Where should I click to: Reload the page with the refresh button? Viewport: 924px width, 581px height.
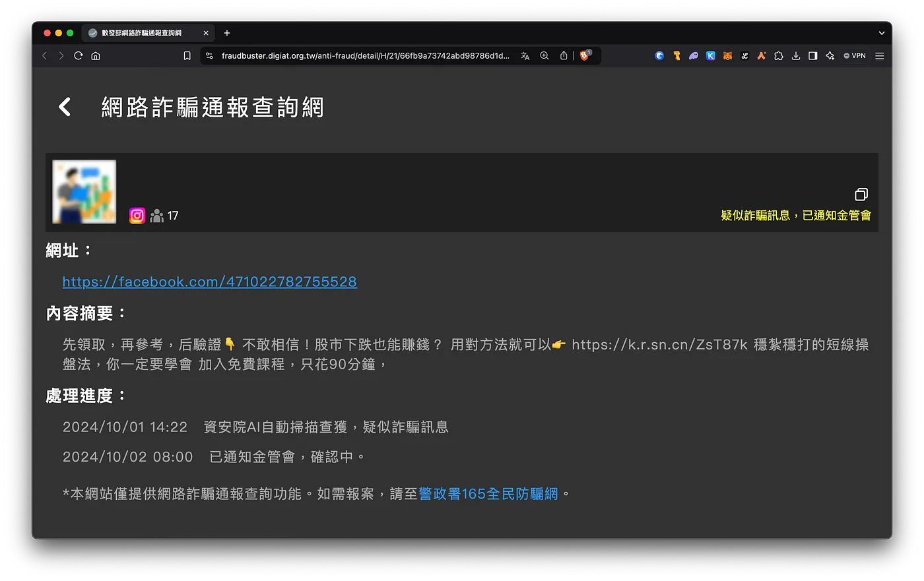pyautogui.click(x=79, y=56)
